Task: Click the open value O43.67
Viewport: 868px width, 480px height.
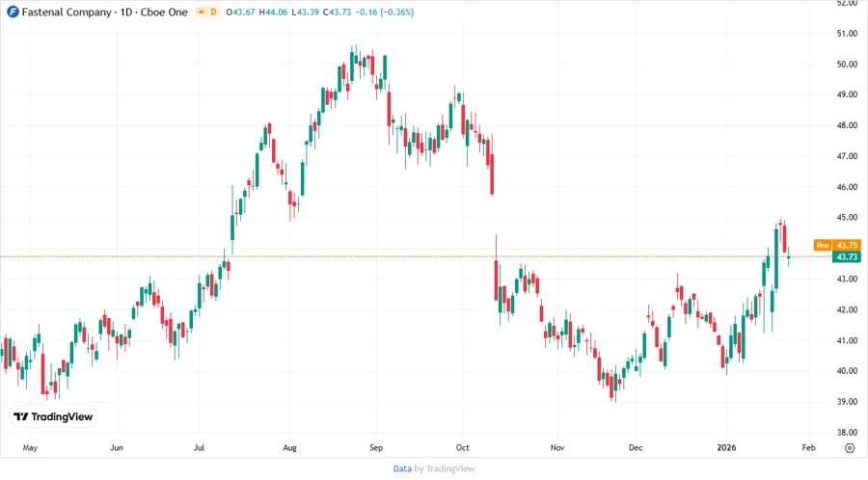Action: [240, 12]
